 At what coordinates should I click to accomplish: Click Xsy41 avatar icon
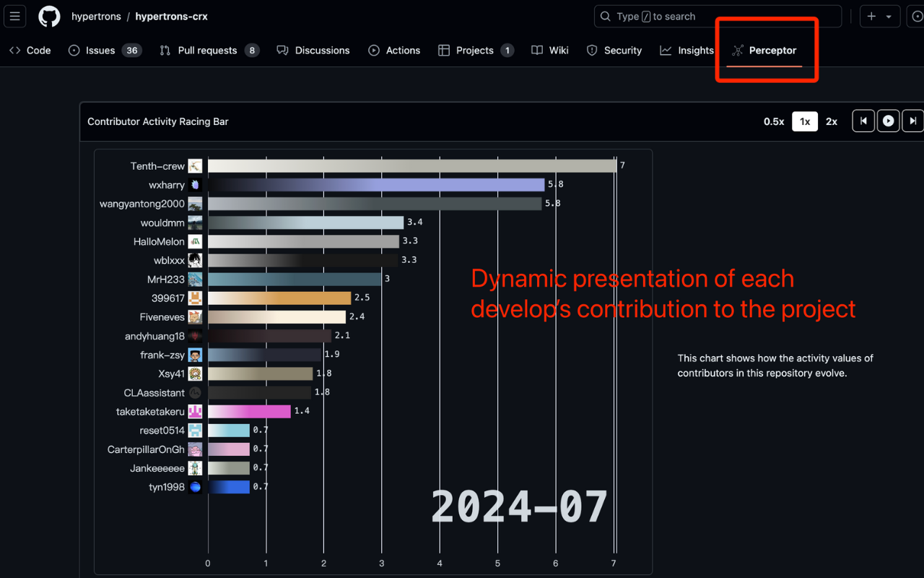point(195,374)
